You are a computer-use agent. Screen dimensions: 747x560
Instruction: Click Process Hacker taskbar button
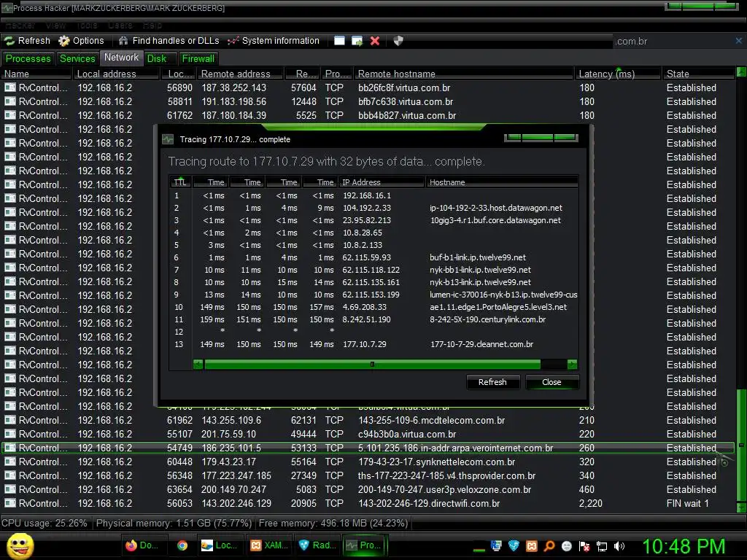pos(365,545)
